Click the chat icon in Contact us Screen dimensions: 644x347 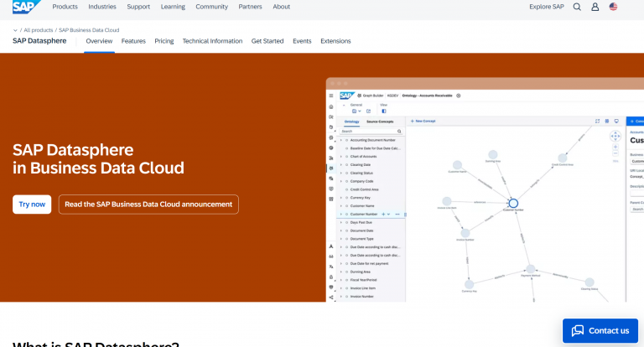coord(578,330)
